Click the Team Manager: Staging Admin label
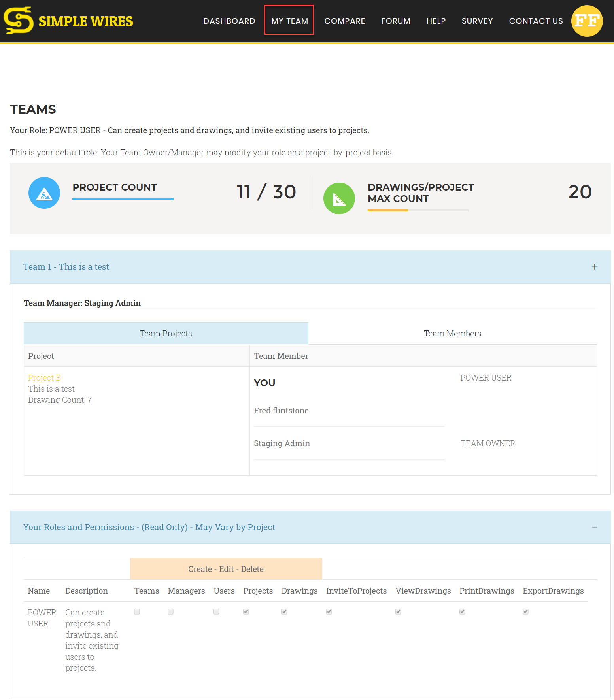Viewport: 614px width, 700px height. click(82, 303)
